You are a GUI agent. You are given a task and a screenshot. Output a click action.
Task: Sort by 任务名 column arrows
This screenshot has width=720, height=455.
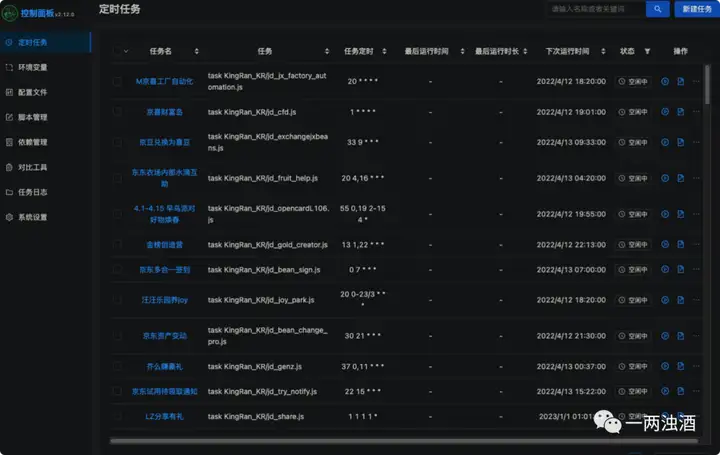pos(197,51)
